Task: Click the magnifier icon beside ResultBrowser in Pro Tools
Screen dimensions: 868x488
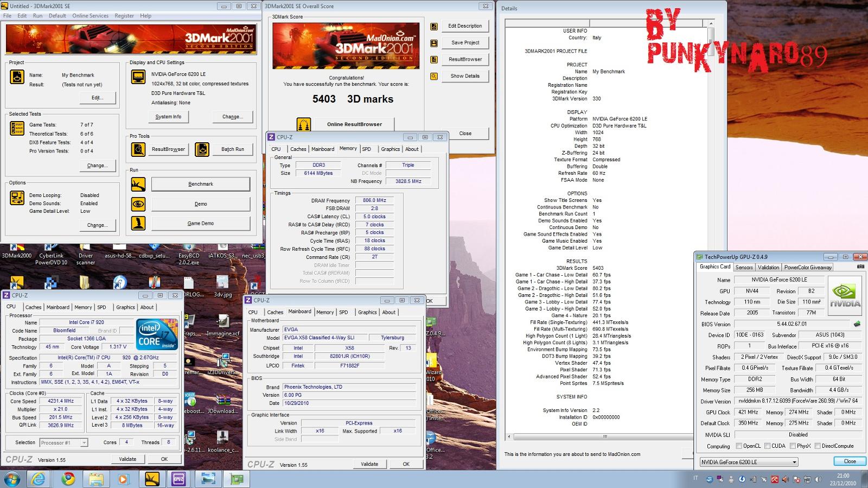Action: (x=138, y=149)
